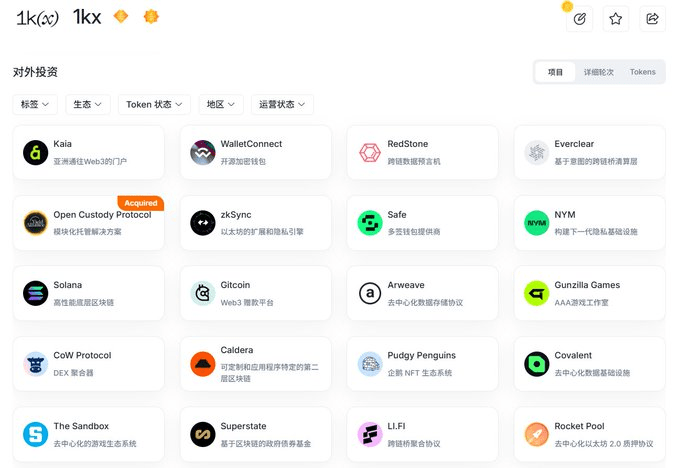Click the Rocket Pool rocket logo
Viewport: 680px width, 468px height.
tap(536, 434)
